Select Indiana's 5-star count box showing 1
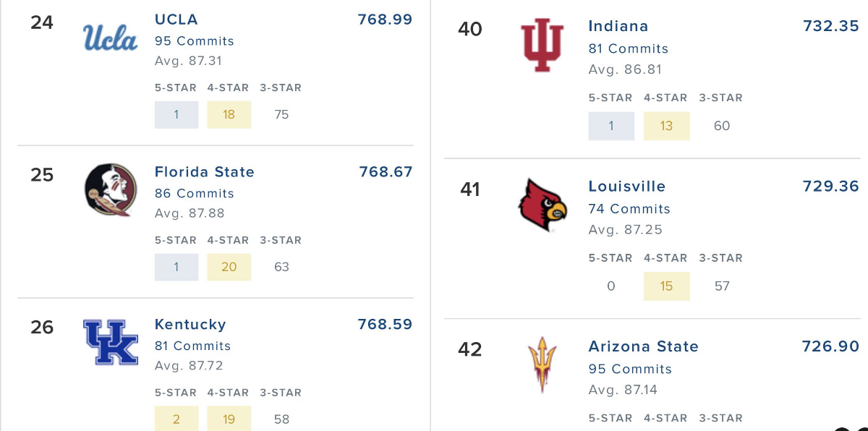Viewport: 868px width, 431px height. pos(611,126)
